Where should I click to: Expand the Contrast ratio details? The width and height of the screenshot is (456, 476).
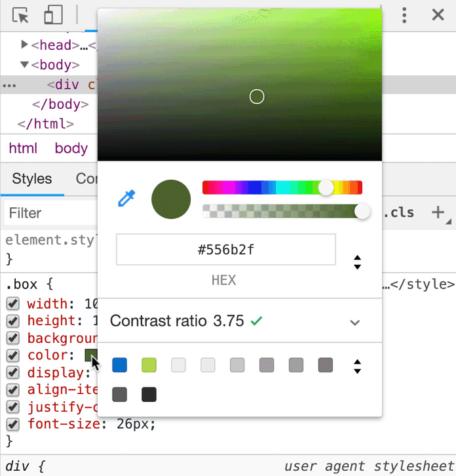[x=355, y=322]
